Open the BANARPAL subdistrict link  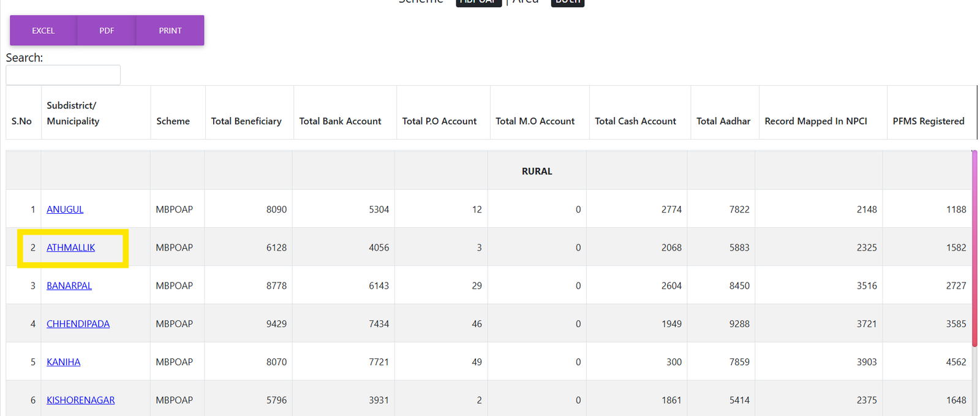tap(69, 286)
